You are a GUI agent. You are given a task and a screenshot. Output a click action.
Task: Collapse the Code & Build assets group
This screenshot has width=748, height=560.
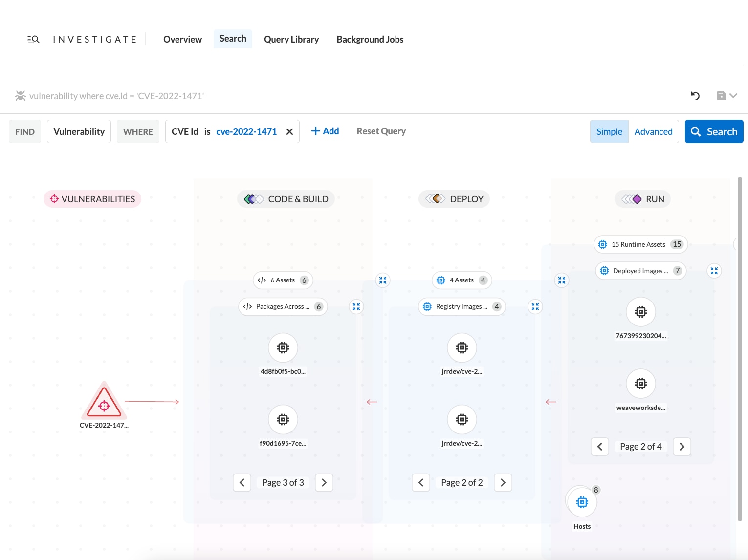point(383,280)
